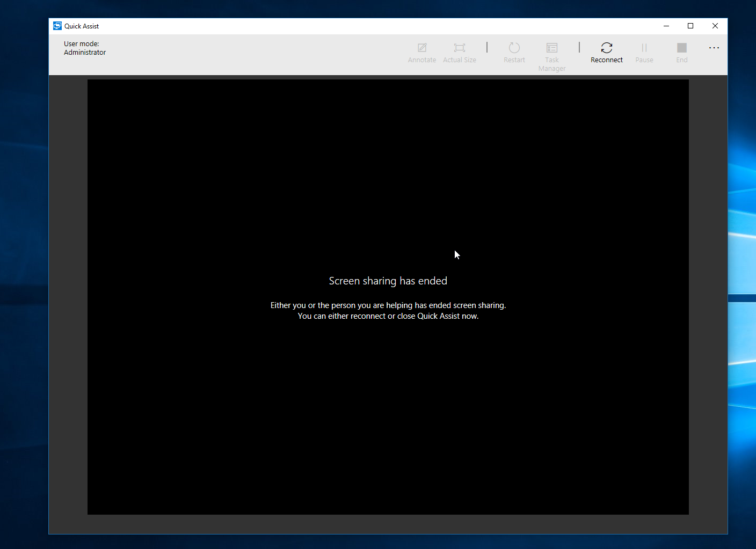Image resolution: width=756 pixels, height=549 pixels.
Task: Maximize the Quick Assist window
Action: [x=690, y=26]
